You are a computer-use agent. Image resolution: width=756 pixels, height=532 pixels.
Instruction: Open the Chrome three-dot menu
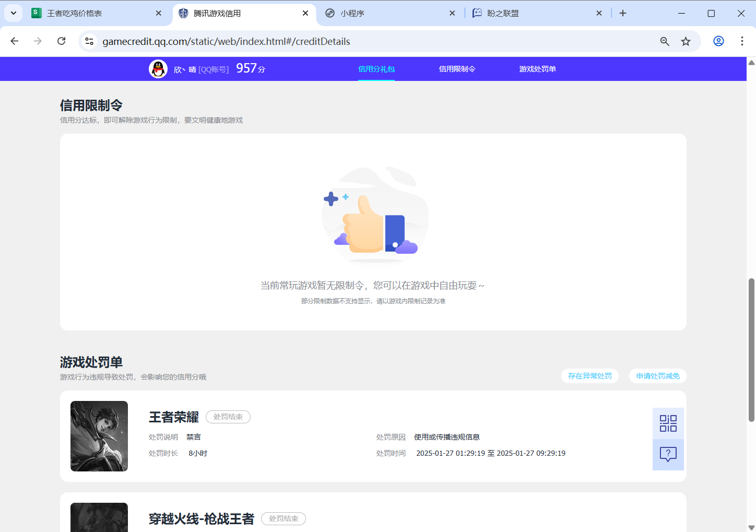click(742, 41)
